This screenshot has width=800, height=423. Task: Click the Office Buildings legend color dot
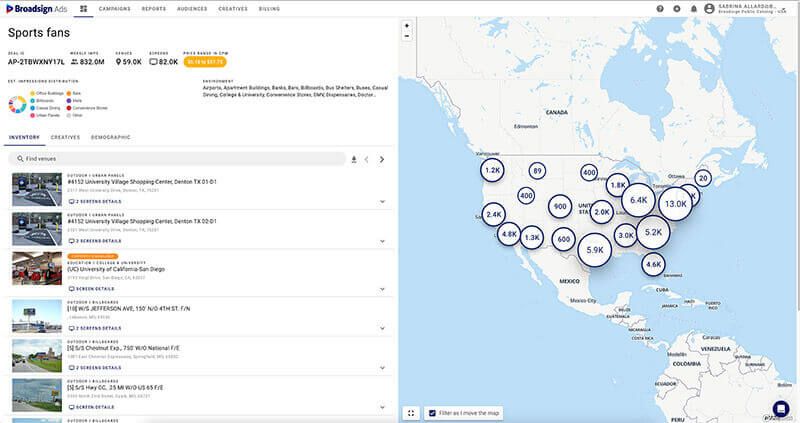tap(33, 93)
